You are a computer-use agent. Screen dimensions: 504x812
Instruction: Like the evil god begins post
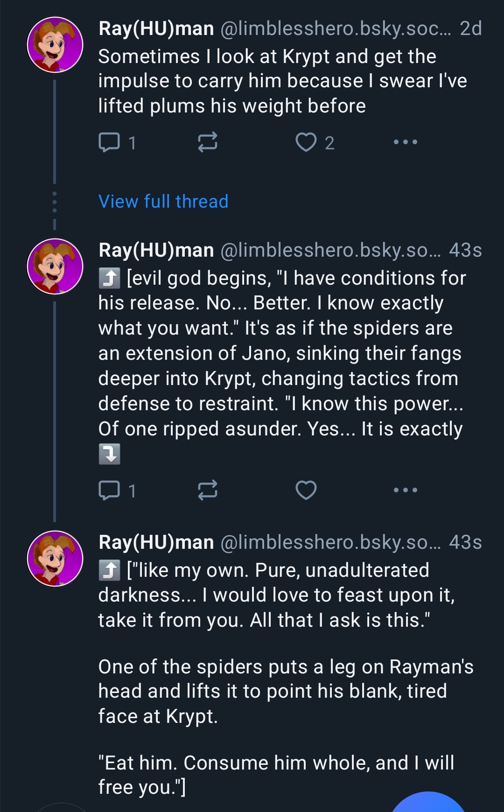(x=306, y=490)
